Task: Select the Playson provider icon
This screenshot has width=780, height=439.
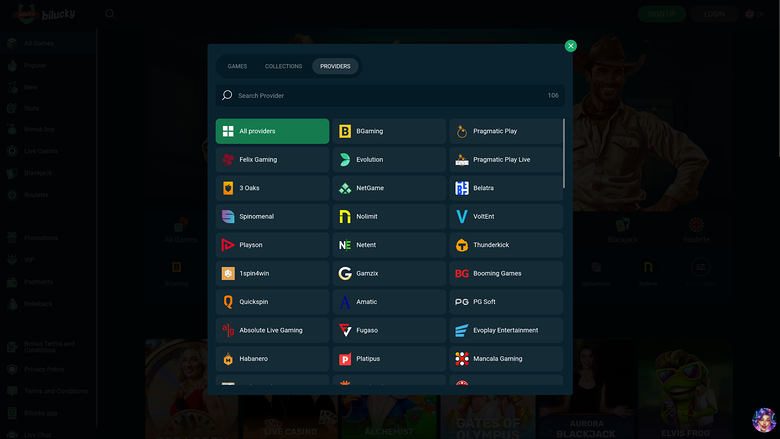Action: pos(228,245)
